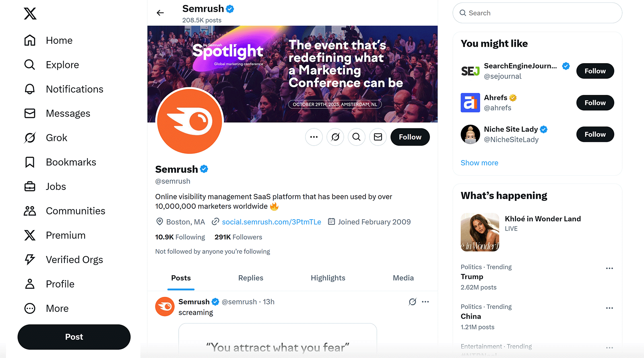
Task: Expand Show more suggested accounts
Action: (x=479, y=163)
